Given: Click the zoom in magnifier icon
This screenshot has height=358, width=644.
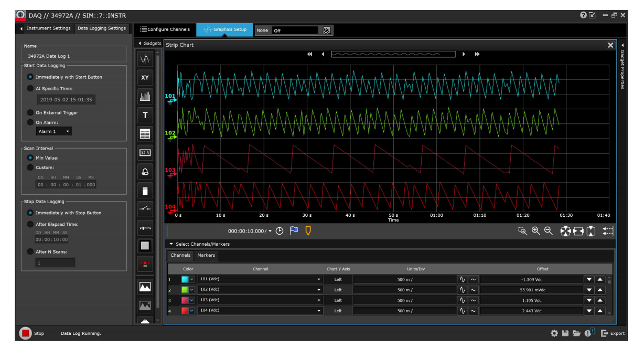Looking at the screenshot, I should pyautogui.click(x=535, y=231).
